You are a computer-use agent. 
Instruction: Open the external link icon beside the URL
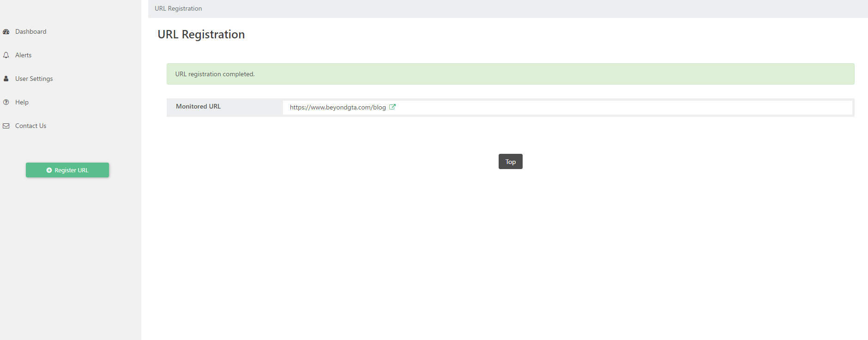tap(392, 107)
